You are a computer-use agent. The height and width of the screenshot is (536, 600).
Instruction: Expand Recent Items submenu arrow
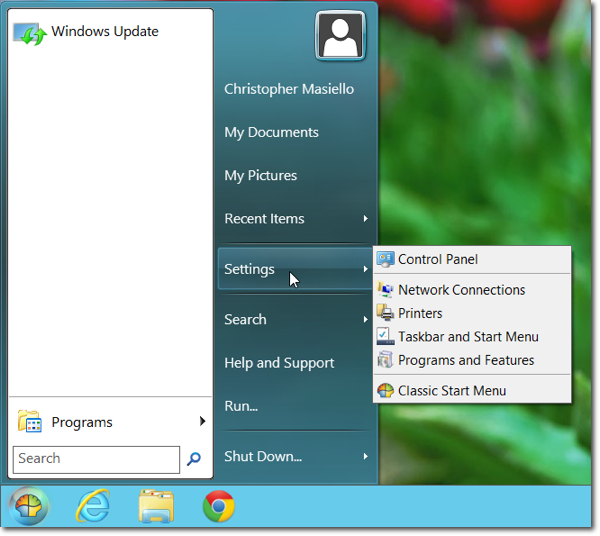[366, 218]
